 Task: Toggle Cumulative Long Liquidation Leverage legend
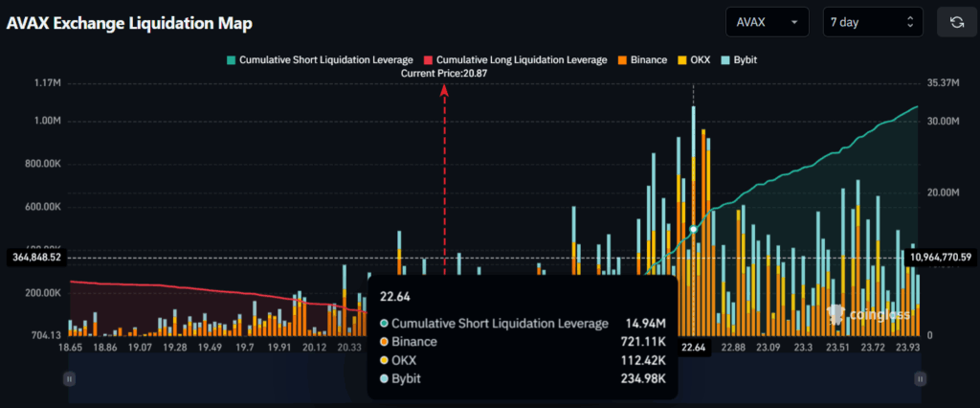(516, 60)
